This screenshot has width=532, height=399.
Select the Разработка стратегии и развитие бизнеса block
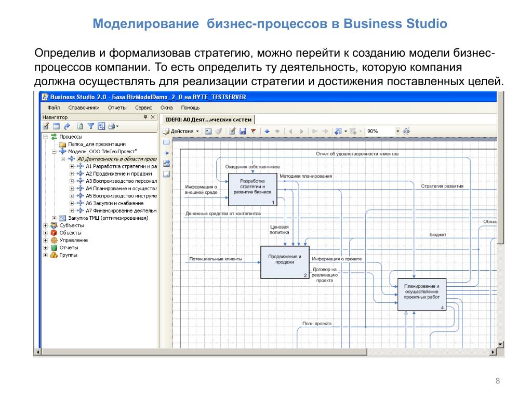click(x=252, y=189)
